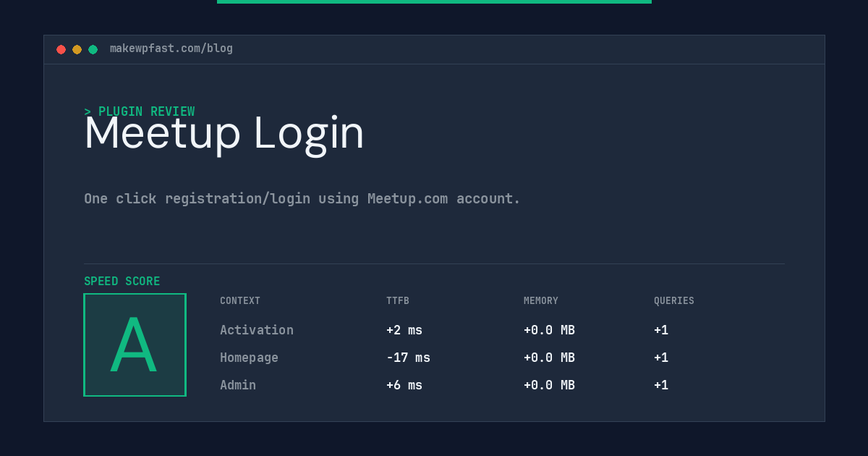Screen dimensions: 868x456
Task: Select the '> PLUGIN REVIEW' label
Action: tap(140, 111)
